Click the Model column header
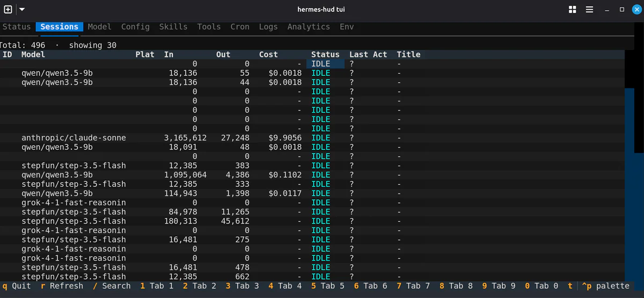The height and width of the screenshot is (298, 644). [33, 54]
